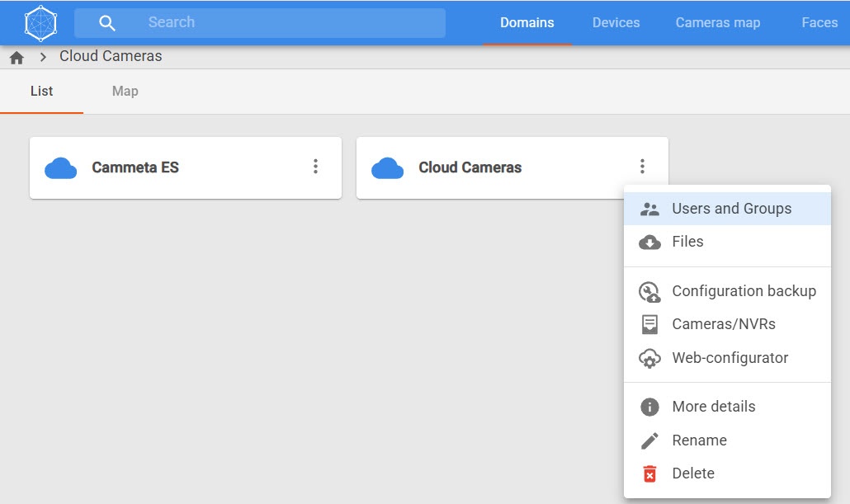Choose Web-configurator in the menu
This screenshot has width=850, height=504.
tap(730, 358)
